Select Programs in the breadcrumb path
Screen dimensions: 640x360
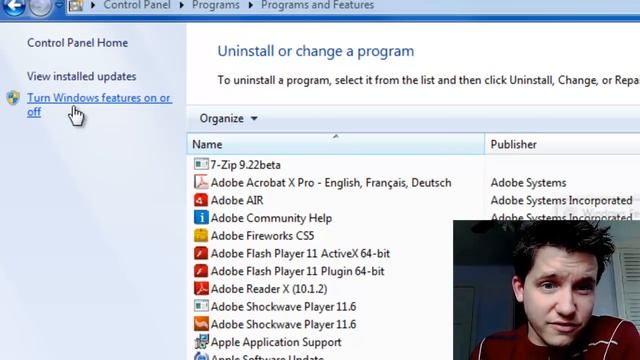click(216, 5)
